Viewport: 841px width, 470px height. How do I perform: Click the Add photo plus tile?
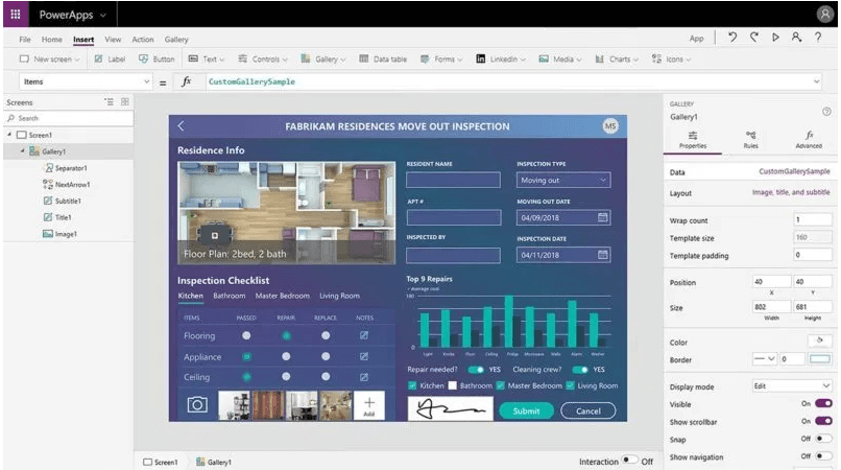369,405
